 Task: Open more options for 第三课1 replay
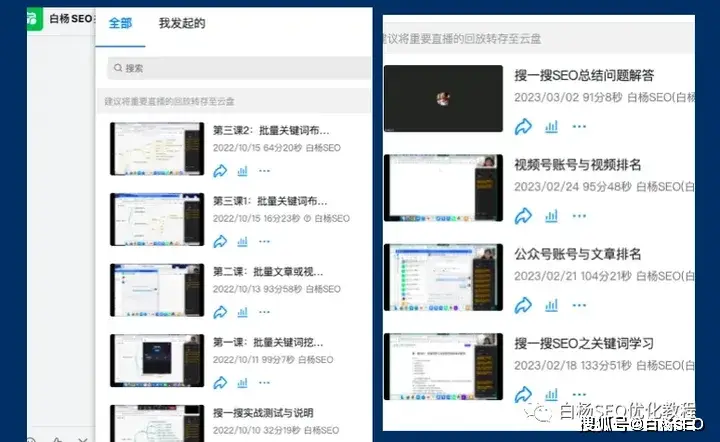[264, 241]
